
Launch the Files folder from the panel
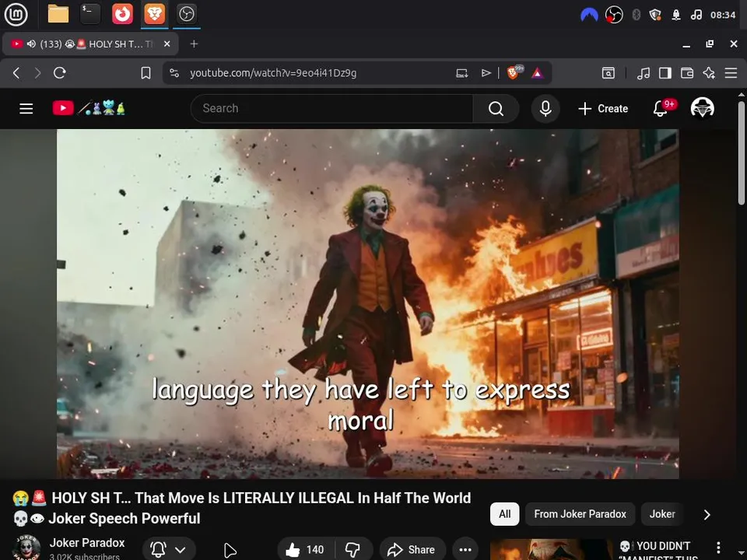pyautogui.click(x=58, y=14)
